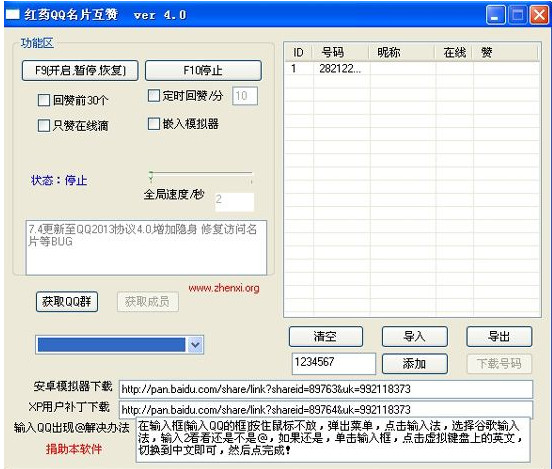The width and height of the screenshot is (552, 469).
Task: Click the 安卓模拟器下载 label
Action: [x=73, y=386]
